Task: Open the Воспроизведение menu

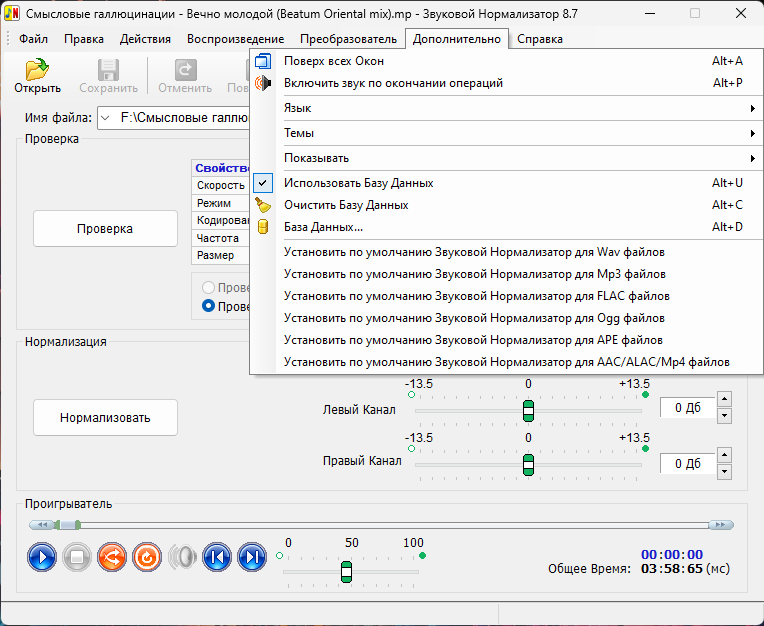Action: 235,39
